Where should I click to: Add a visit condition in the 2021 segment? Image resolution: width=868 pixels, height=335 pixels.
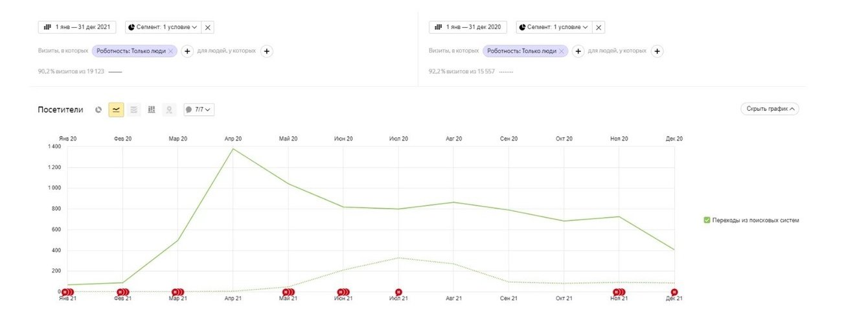coord(187,51)
